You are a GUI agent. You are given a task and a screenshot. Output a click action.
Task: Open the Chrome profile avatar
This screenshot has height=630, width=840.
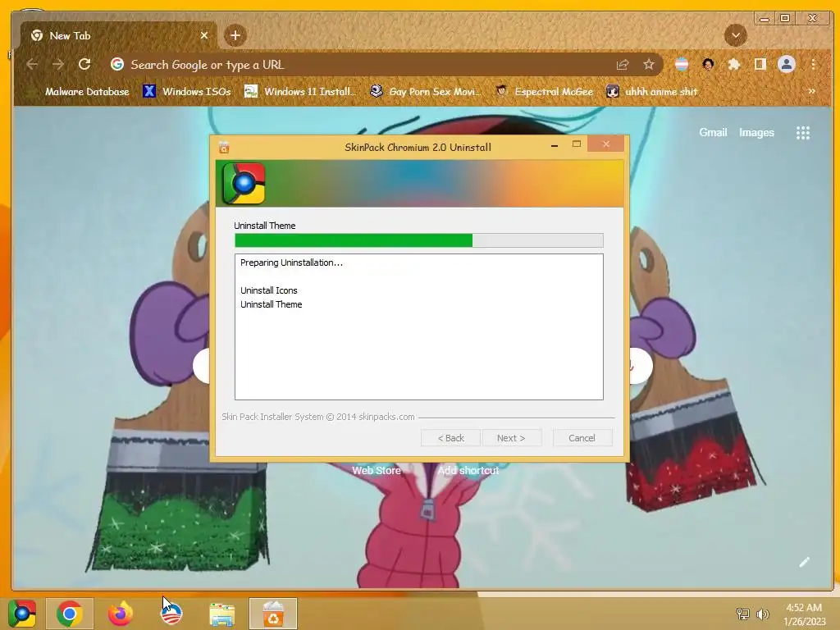(x=787, y=64)
